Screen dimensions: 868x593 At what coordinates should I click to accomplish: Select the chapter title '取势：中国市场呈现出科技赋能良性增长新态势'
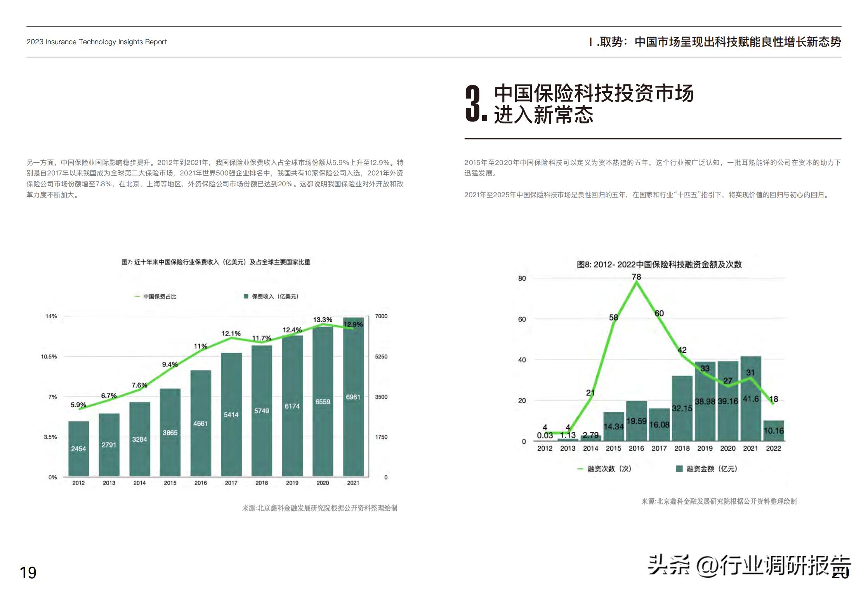pyautogui.click(x=720, y=42)
